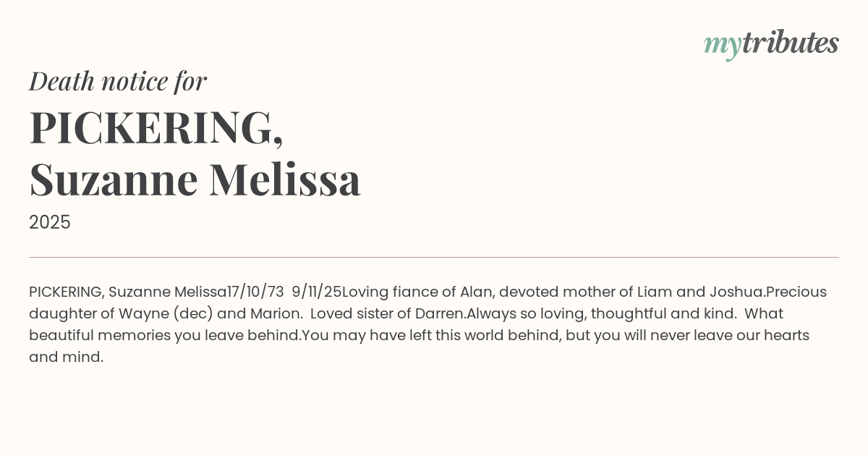This screenshot has height=456, width=868.
Task: Click the date 9/11/25 in the notice
Action: (x=316, y=292)
